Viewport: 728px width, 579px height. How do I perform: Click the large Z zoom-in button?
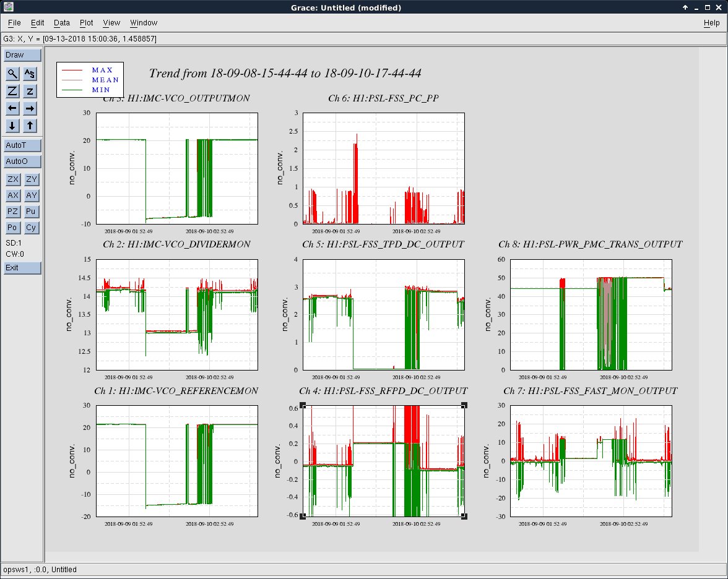click(12, 91)
